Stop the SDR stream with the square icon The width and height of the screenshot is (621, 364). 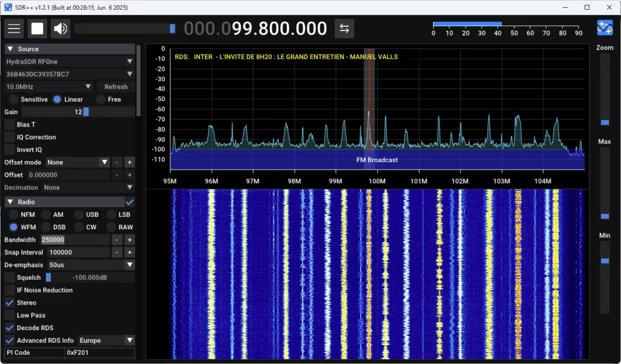pos(38,28)
